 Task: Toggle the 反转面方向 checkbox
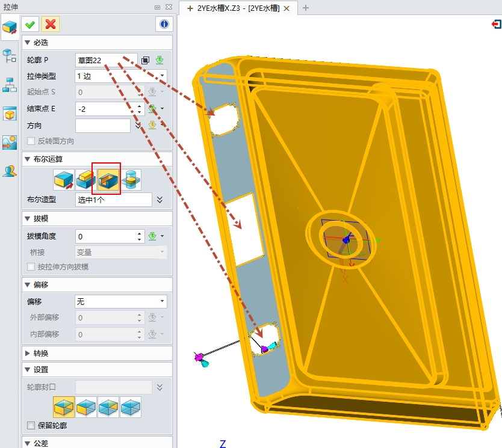pyautogui.click(x=31, y=141)
